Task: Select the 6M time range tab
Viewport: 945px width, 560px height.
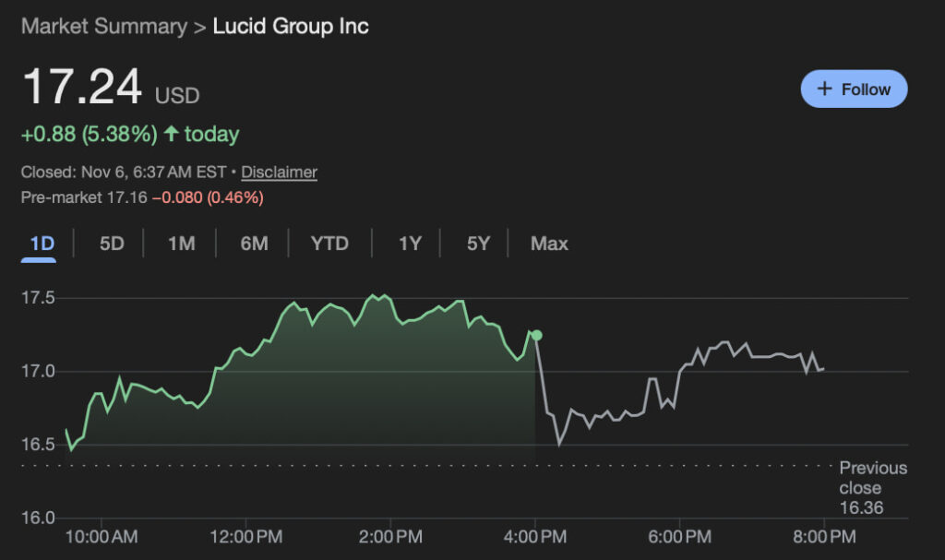Action: click(254, 244)
